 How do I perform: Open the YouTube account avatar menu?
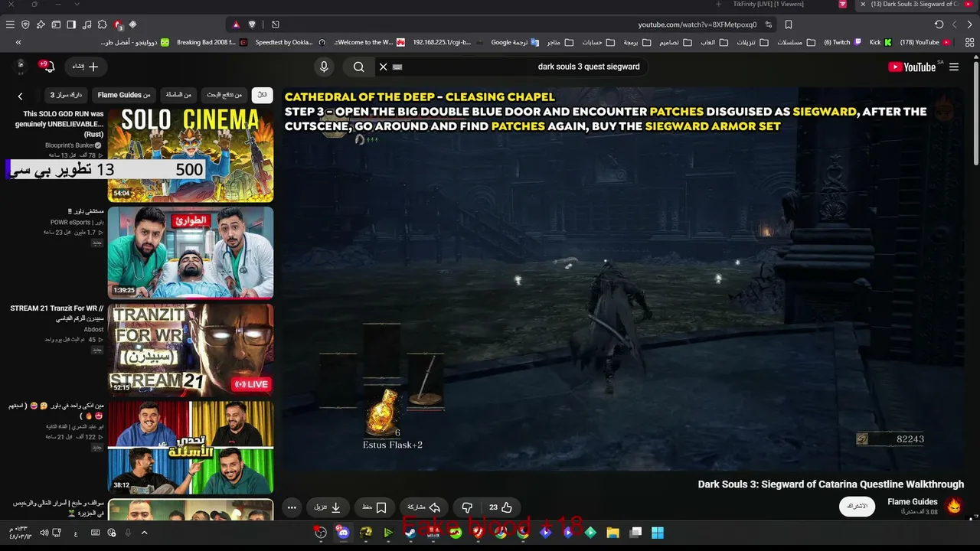pos(21,66)
